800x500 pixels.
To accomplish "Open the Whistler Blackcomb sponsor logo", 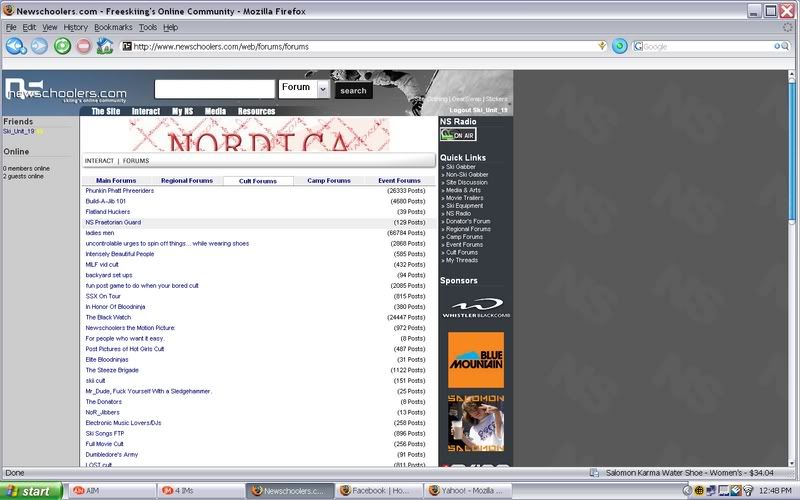I will (x=475, y=309).
